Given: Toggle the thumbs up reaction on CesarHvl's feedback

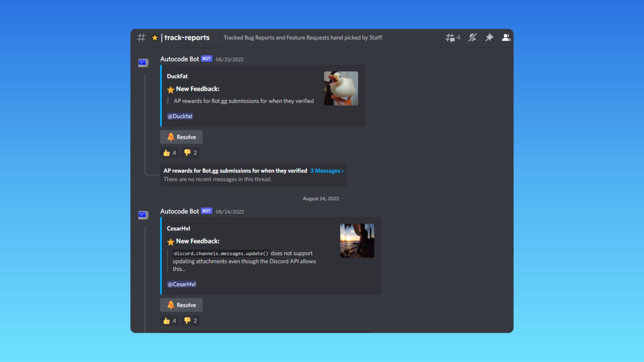Looking at the screenshot, I should (169, 320).
